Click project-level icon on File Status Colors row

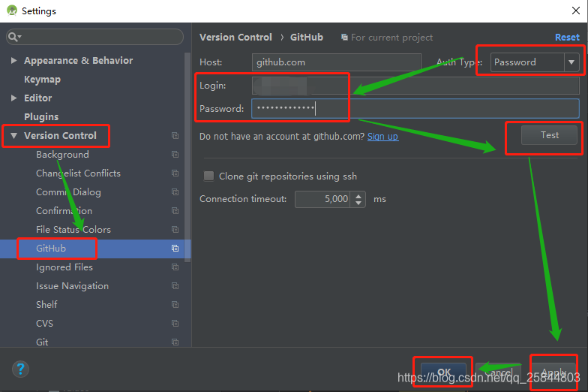175,230
